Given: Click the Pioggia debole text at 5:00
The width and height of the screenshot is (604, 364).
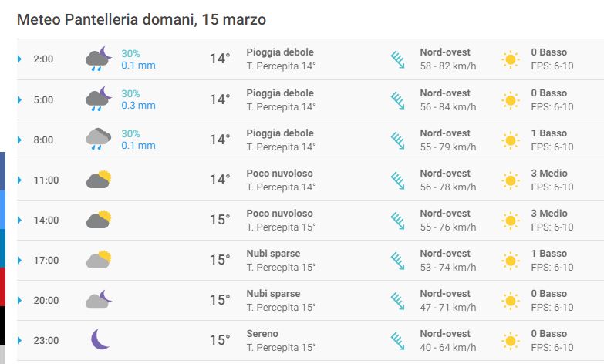Looking at the screenshot, I should tap(280, 93).
